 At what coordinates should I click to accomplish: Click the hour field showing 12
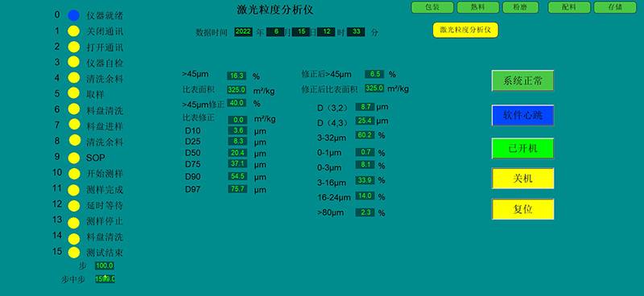[326, 32]
